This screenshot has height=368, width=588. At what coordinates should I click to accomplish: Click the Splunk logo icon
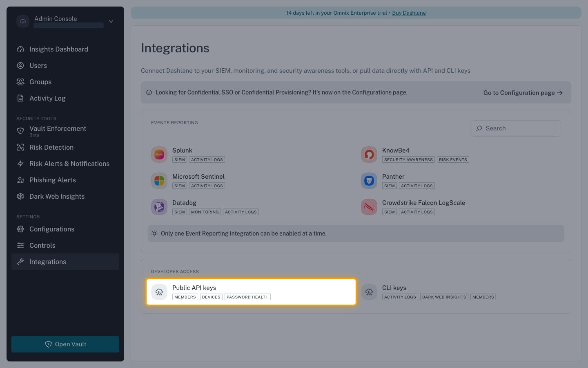coord(159,155)
